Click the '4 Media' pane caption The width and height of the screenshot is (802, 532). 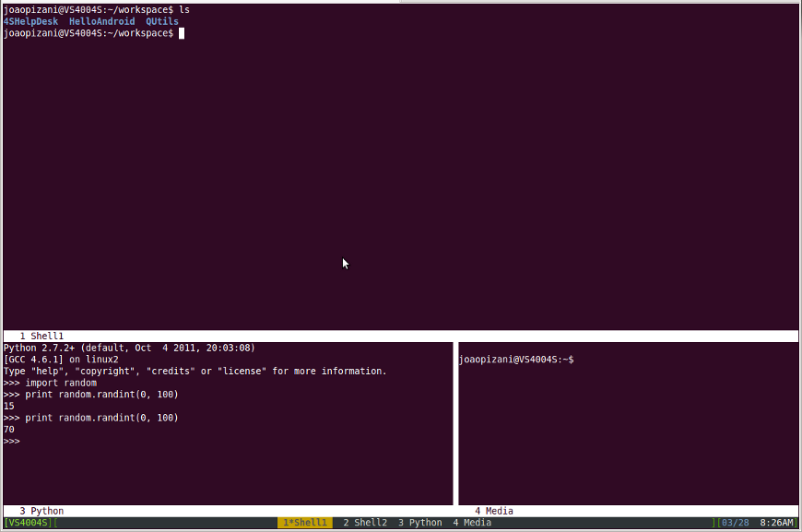click(x=493, y=511)
